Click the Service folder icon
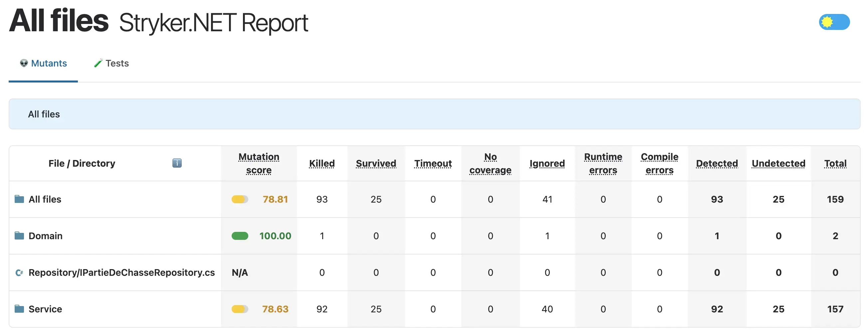Image resolution: width=868 pixels, height=334 pixels. click(x=19, y=309)
